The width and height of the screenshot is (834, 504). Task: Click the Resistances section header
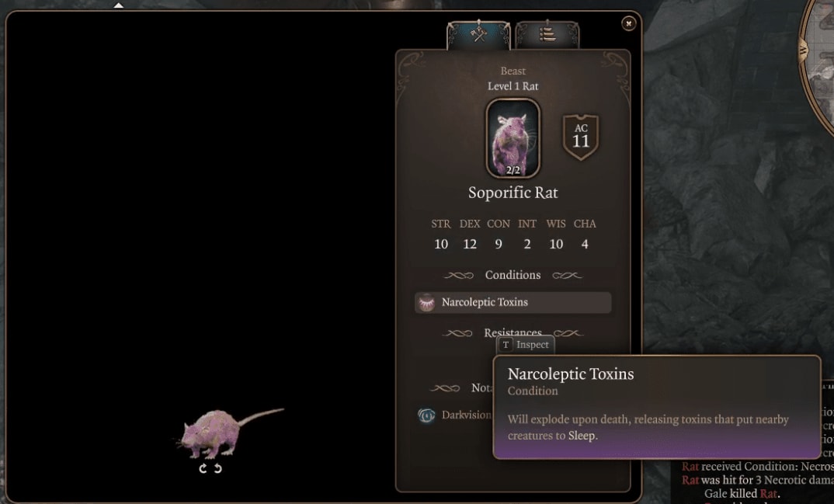513,333
